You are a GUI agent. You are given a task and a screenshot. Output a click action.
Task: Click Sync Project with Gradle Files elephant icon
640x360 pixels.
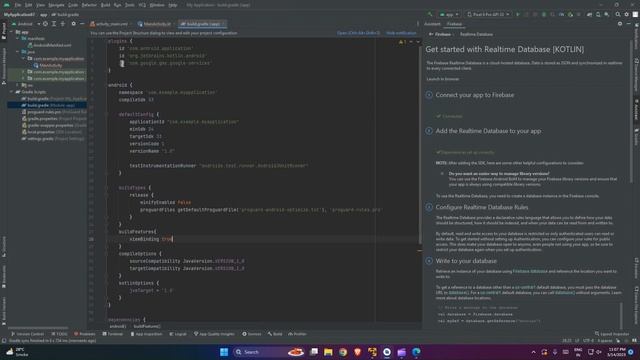(x=589, y=14)
